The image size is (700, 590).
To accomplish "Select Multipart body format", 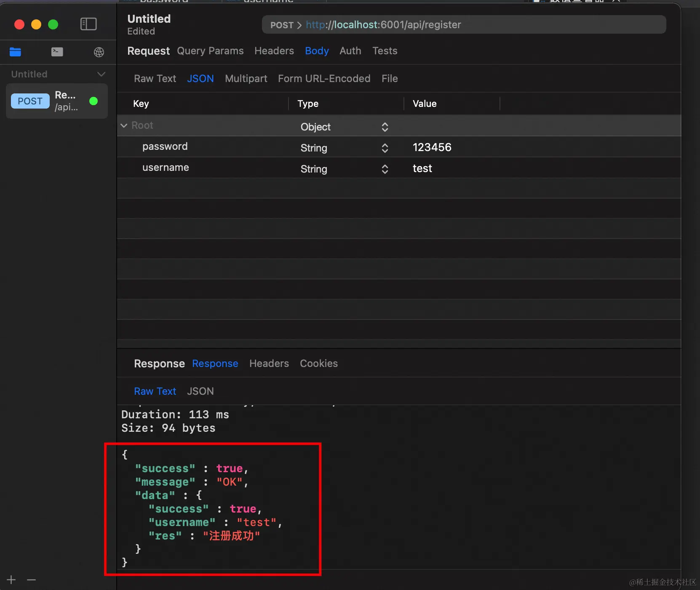I will pyautogui.click(x=246, y=79).
